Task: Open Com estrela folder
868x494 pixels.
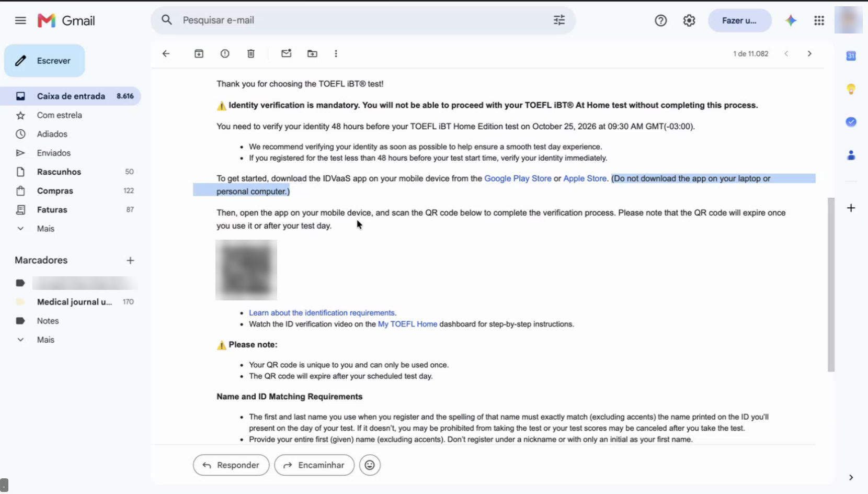Action: pos(71,115)
